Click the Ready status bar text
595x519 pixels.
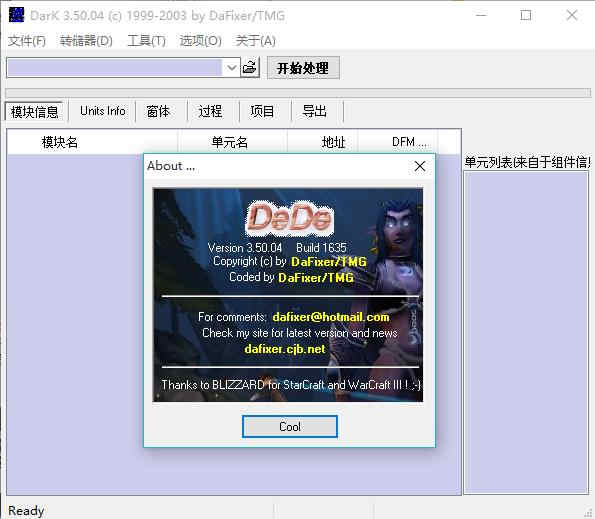26,511
